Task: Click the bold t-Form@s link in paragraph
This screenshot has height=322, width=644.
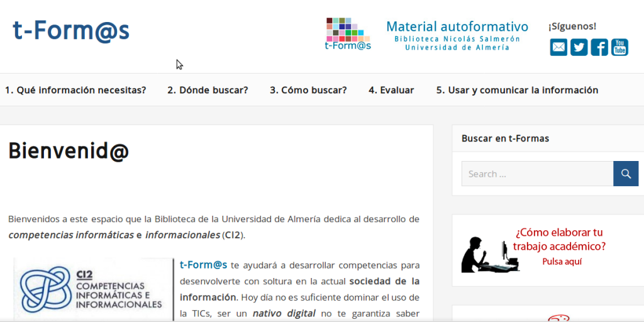Action: tap(203, 265)
